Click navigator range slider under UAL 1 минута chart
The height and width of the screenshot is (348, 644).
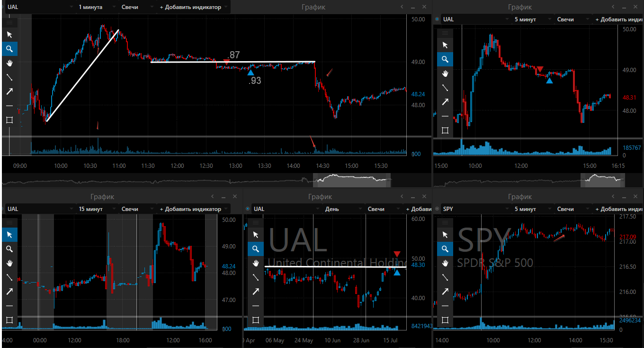pos(352,180)
